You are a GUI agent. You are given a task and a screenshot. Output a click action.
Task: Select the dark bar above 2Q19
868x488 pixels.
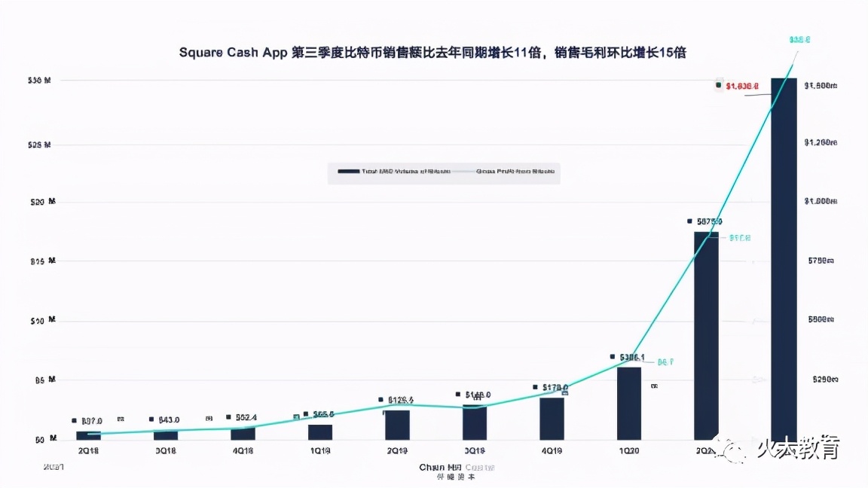(398, 425)
